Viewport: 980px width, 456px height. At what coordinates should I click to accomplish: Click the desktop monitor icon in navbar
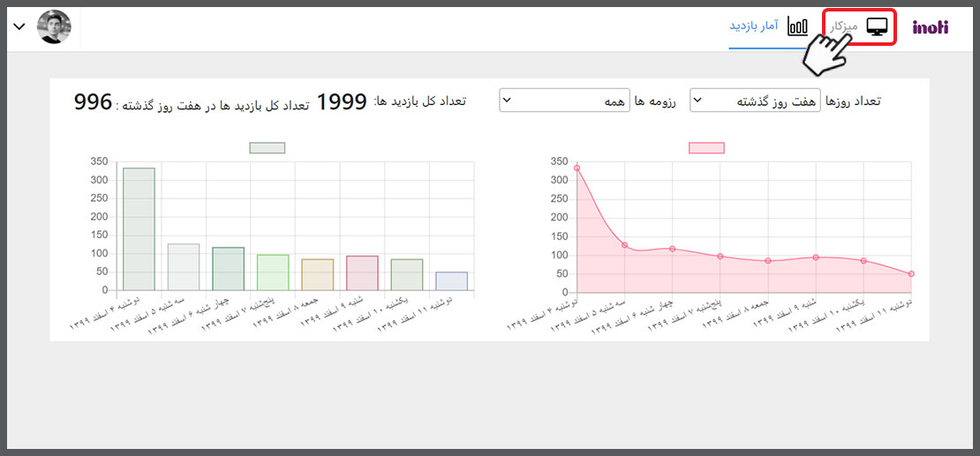pos(877,27)
